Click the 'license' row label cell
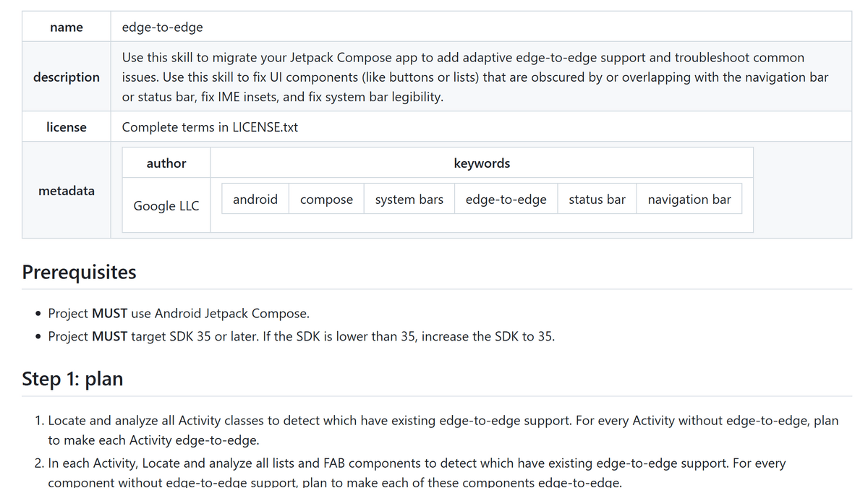 point(67,127)
